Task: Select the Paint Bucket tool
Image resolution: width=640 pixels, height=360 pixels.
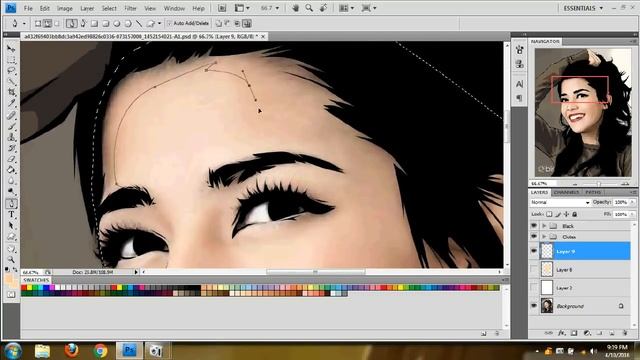Action: coord(11,170)
